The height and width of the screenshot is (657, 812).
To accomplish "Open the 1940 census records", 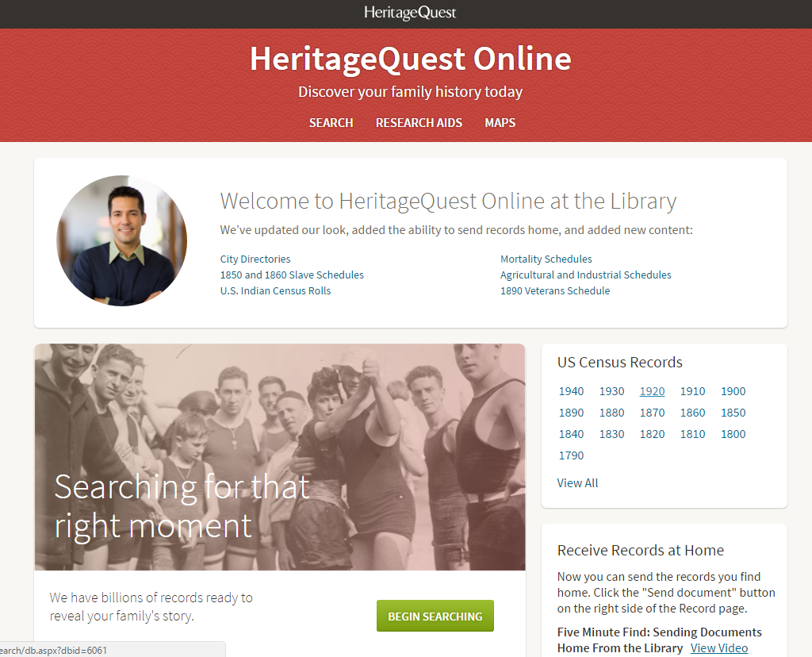I will tap(571, 391).
